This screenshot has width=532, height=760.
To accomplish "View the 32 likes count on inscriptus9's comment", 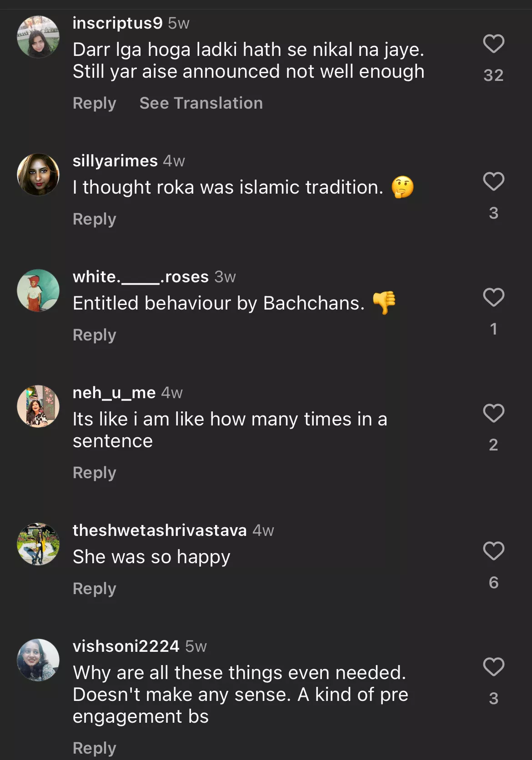I will pos(493,75).
